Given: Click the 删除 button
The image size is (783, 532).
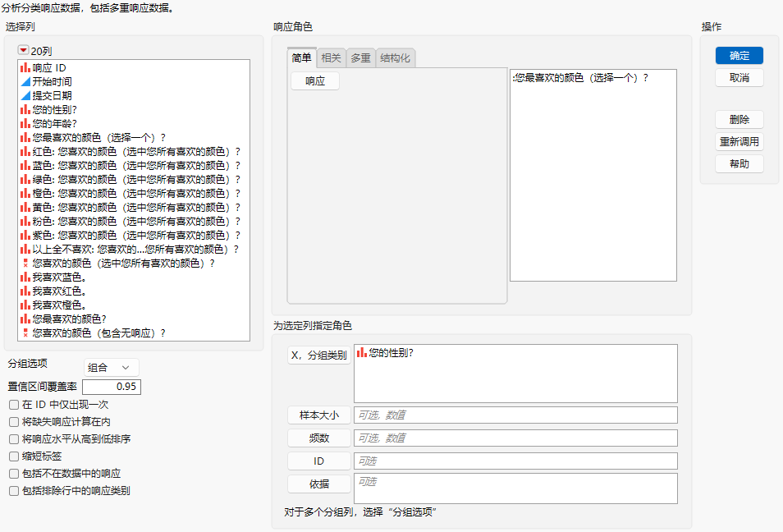Looking at the screenshot, I should (739, 120).
